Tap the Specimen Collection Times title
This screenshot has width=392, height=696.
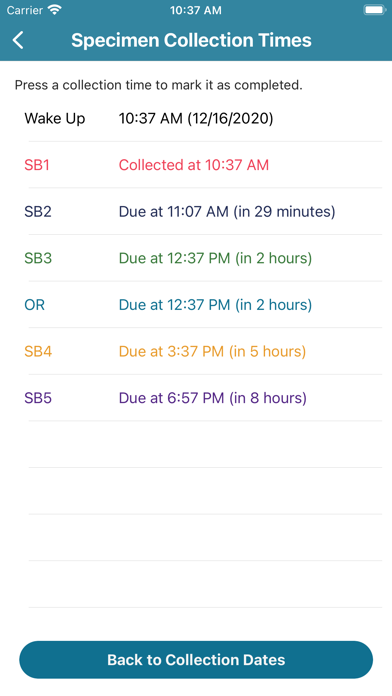(191, 40)
